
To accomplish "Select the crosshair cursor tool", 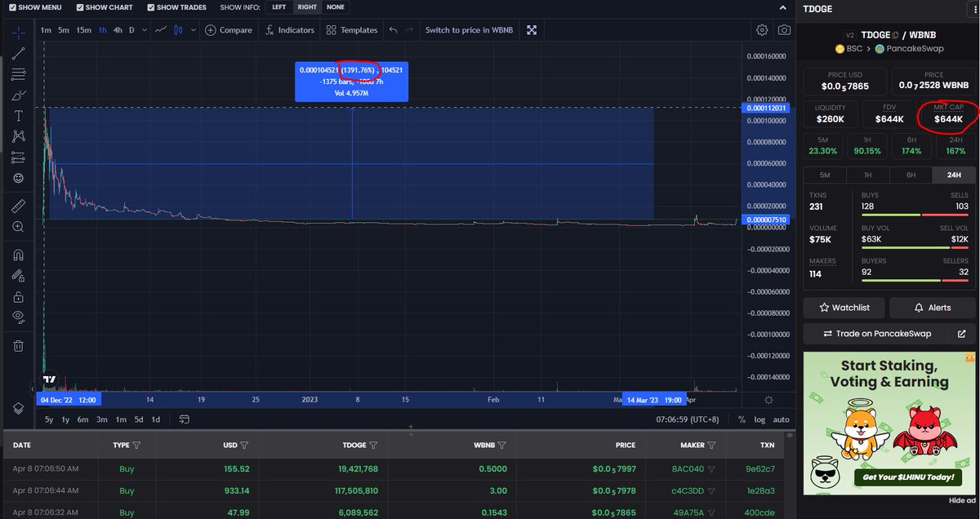I will tap(18, 31).
